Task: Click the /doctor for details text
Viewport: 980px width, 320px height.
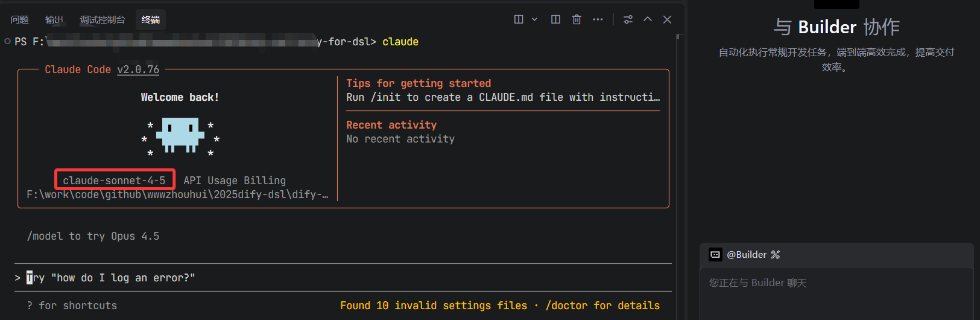Action: (602, 306)
